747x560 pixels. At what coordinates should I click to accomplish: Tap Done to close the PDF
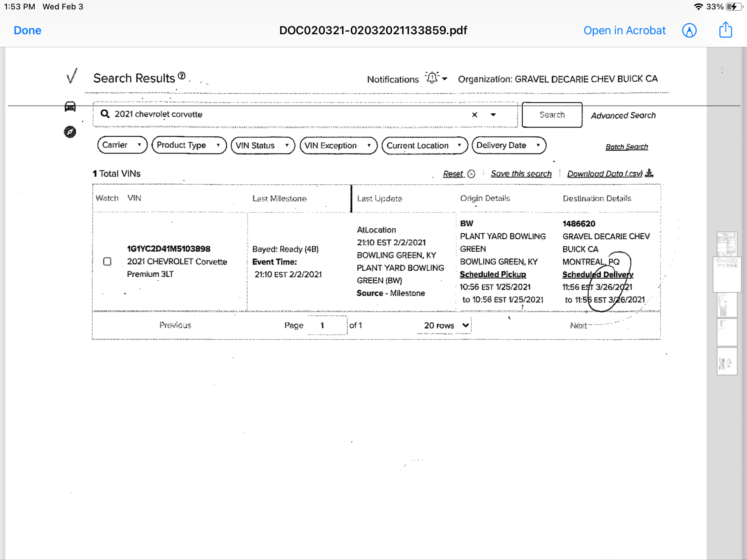point(27,30)
